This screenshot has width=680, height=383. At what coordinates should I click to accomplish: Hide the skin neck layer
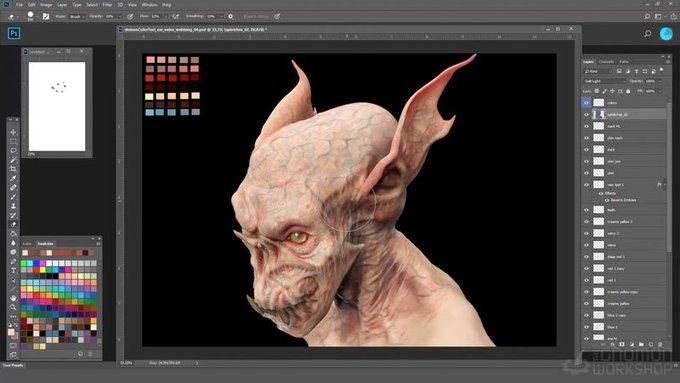[586, 138]
